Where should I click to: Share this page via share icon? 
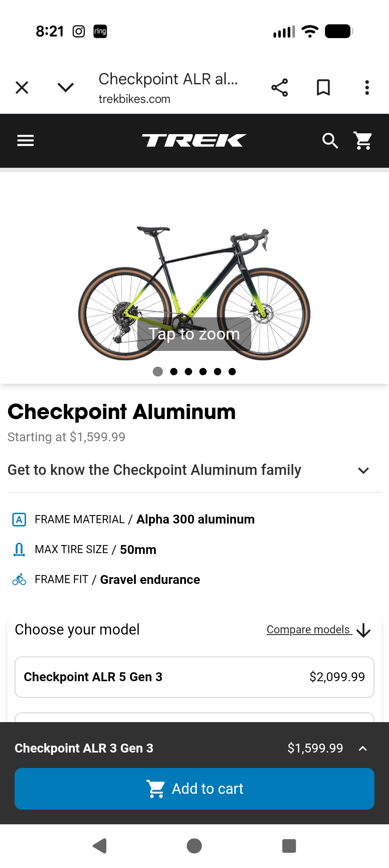click(x=280, y=88)
